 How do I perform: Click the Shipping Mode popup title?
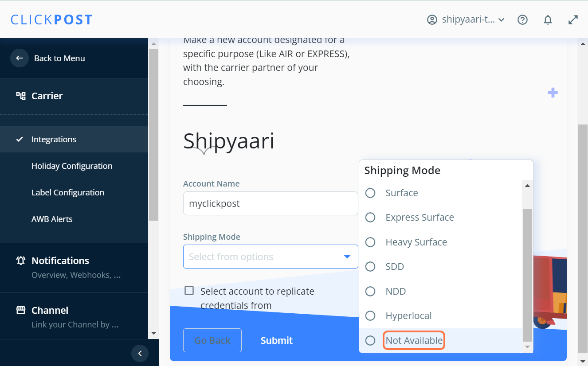[x=402, y=171]
